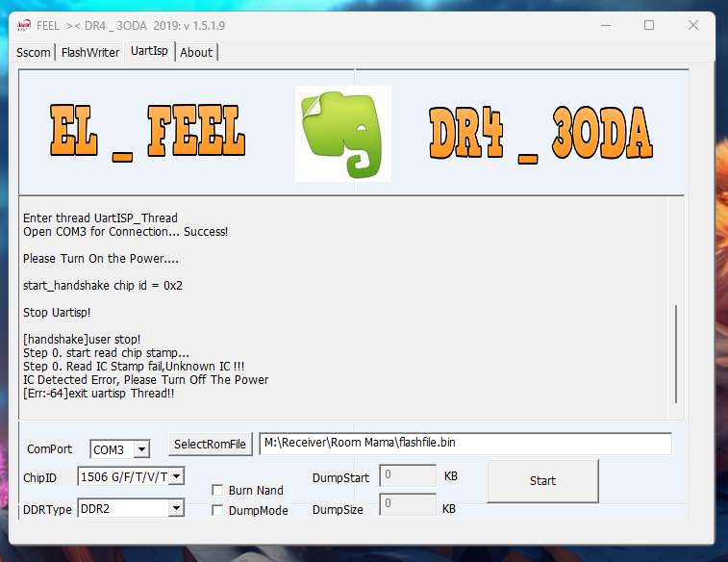Click log line 'start_handshake chip id = 0x2'

click(x=103, y=286)
